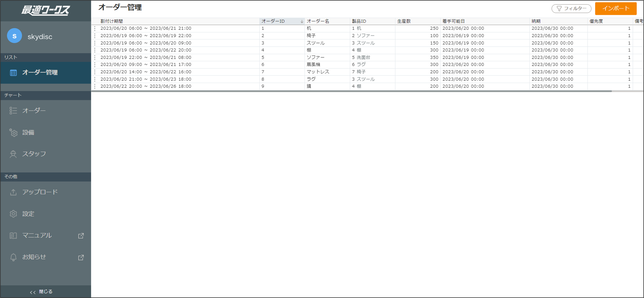This screenshot has height=298, width=644.
Task: Sort by 生産数 column header
Action: pos(417,21)
